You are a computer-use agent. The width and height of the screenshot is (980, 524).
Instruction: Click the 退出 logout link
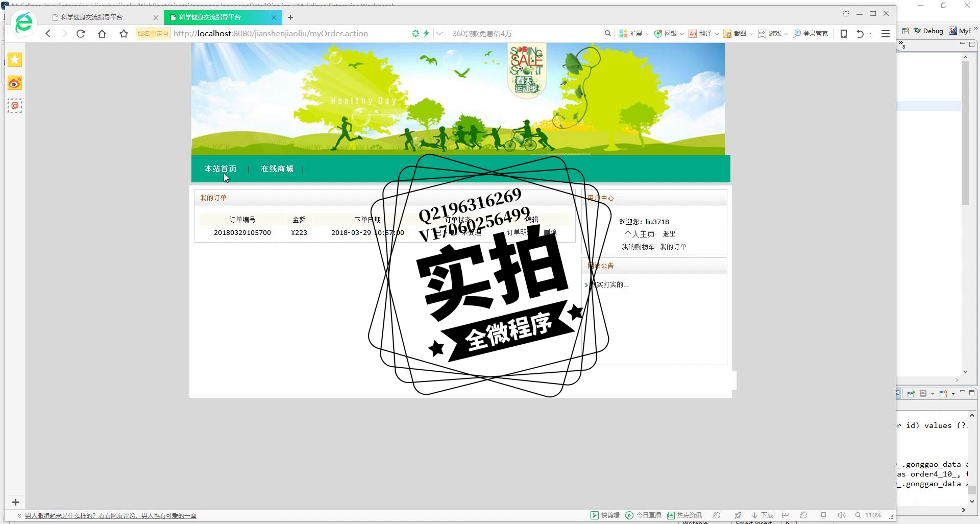coord(669,234)
